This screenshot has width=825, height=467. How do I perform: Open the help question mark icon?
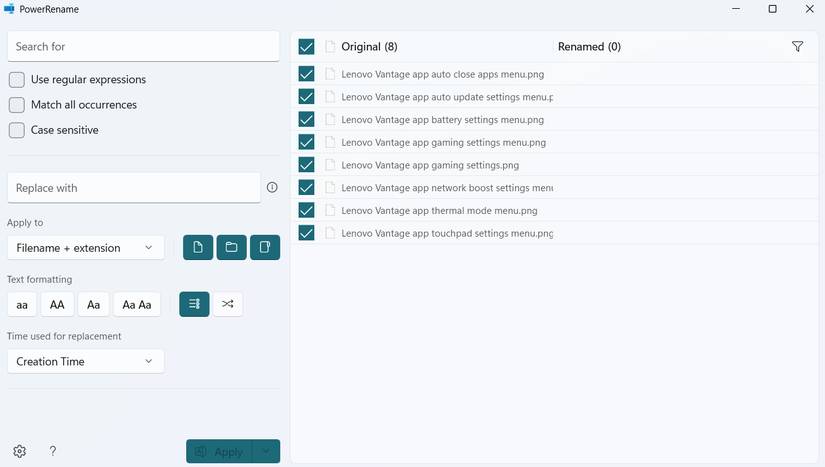[53, 451]
